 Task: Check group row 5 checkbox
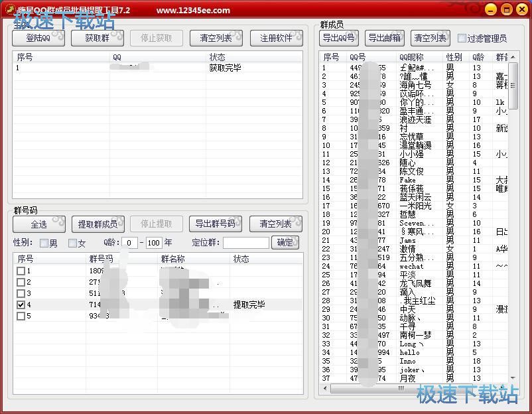[x=21, y=316]
